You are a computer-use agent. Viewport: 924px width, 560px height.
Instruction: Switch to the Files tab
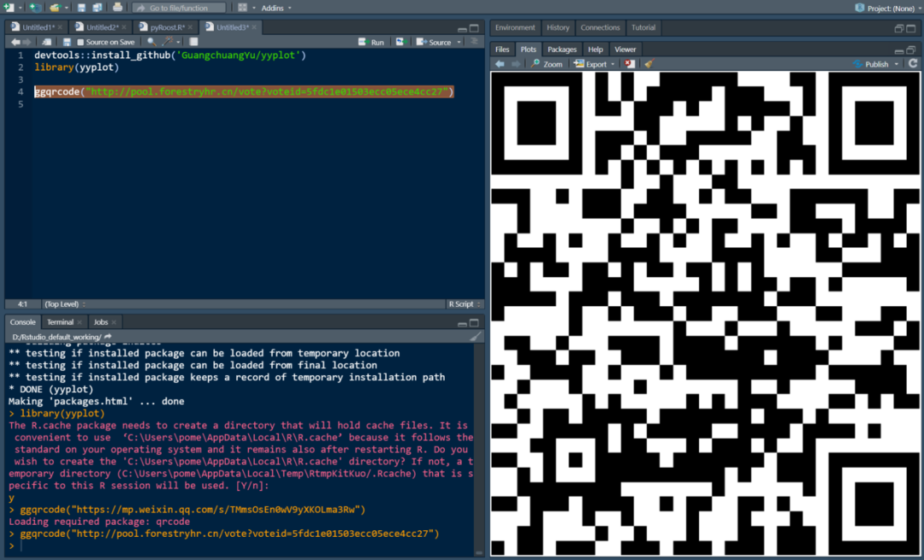click(502, 50)
